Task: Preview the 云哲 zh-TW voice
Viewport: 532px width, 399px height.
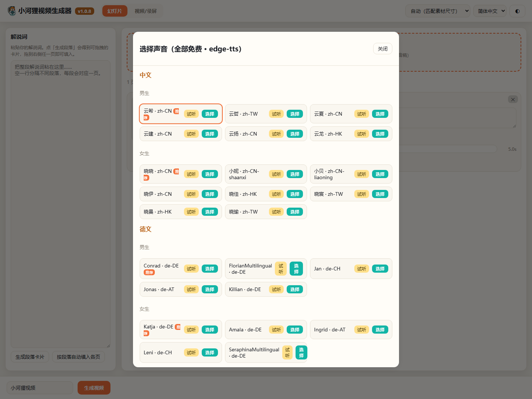Action: (276, 114)
